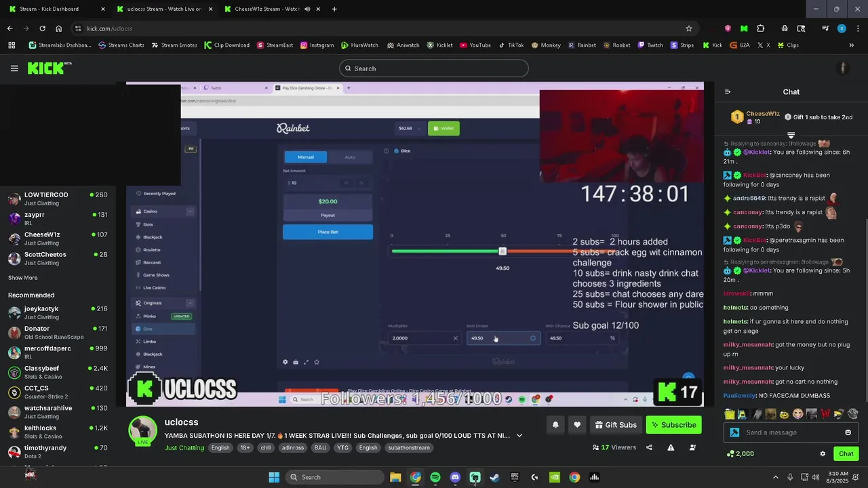The height and width of the screenshot is (488, 868).
Task: Share the stream icon
Action: [x=649, y=447]
